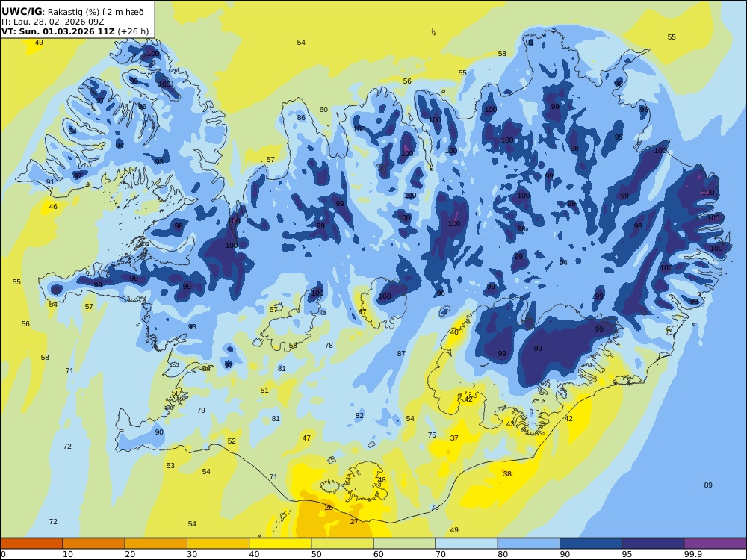Click the bright yellow 40–50 legend swatch
This screenshot has height=560, width=747.
280,544
